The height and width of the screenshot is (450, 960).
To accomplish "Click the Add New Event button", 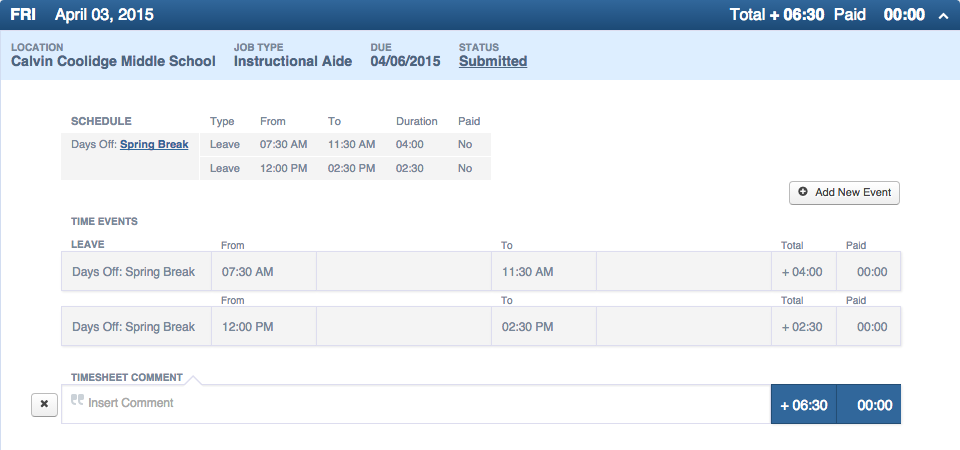I will 844,192.
